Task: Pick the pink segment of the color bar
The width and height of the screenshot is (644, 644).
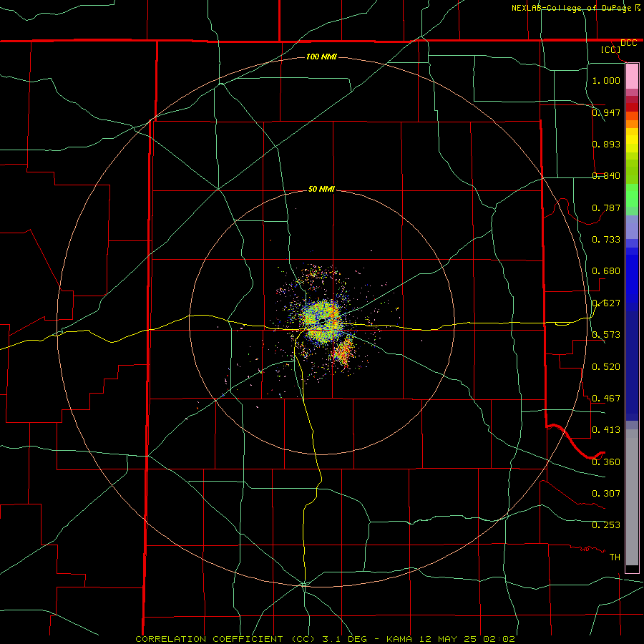Action: (x=632, y=77)
